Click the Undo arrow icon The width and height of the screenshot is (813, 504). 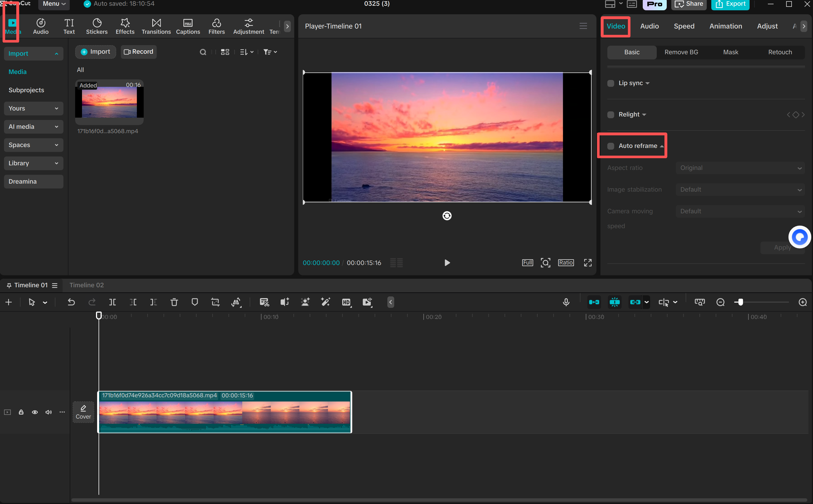(71, 302)
